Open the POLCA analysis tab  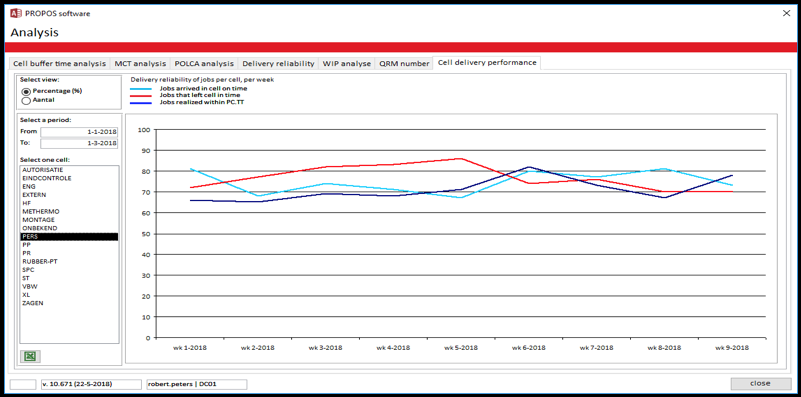click(204, 64)
